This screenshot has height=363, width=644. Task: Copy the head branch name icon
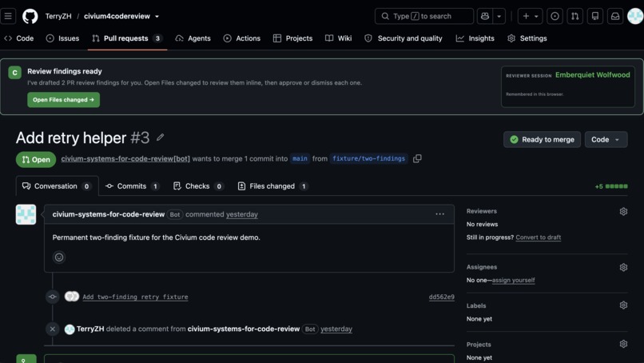point(417,158)
